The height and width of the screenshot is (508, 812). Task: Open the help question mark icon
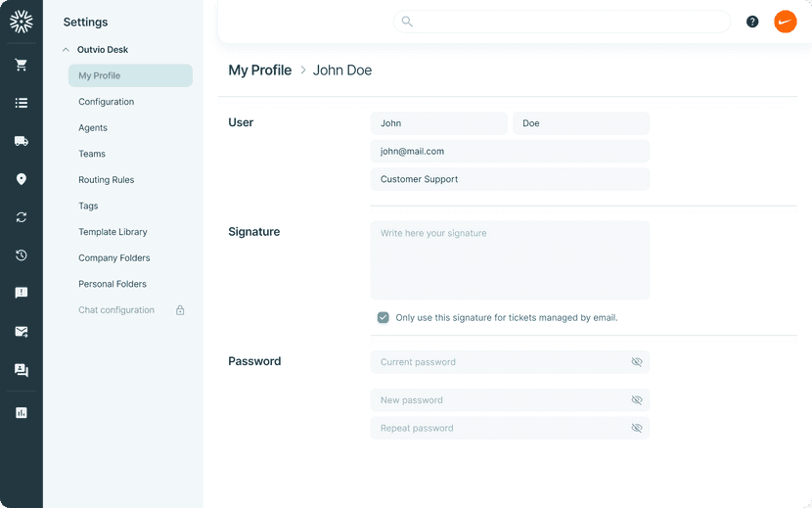point(752,22)
